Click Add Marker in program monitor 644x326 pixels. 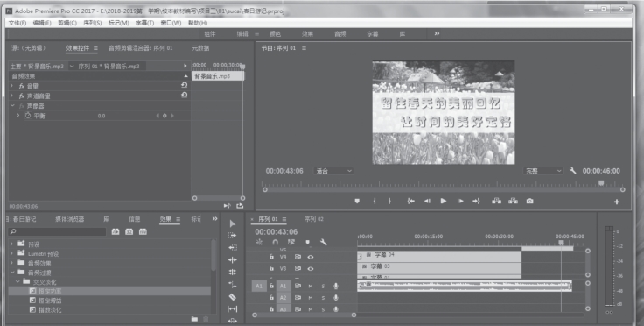pos(357,201)
